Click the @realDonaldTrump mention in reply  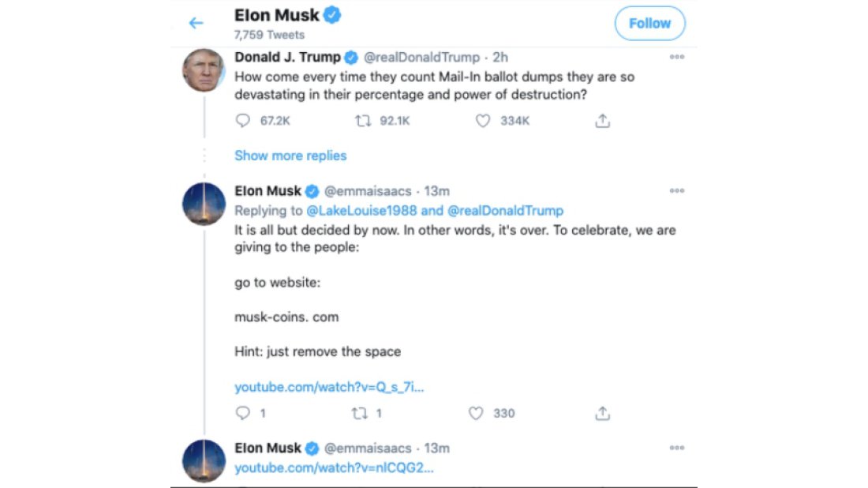505,211
